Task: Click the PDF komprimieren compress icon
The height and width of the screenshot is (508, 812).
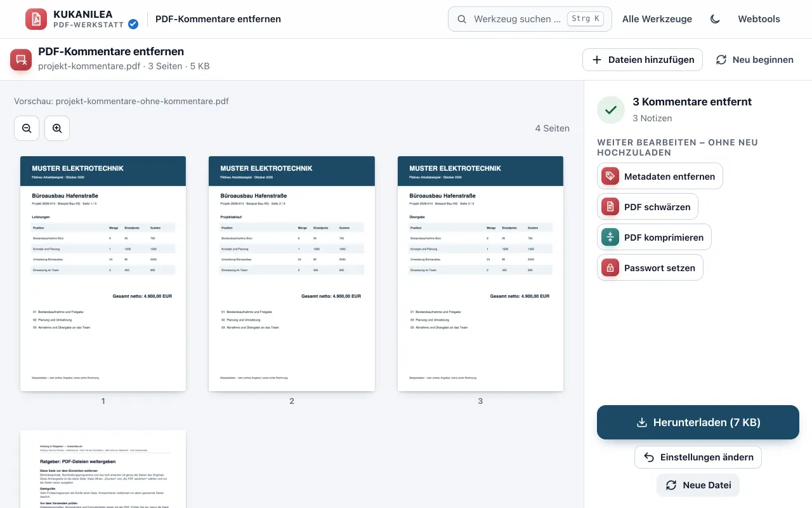Action: pyautogui.click(x=610, y=237)
